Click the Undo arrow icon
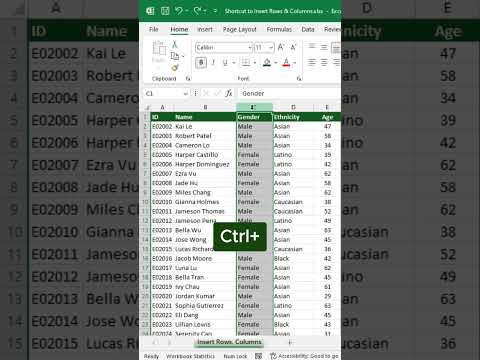Viewport: 480px width, 360px height. point(179,11)
